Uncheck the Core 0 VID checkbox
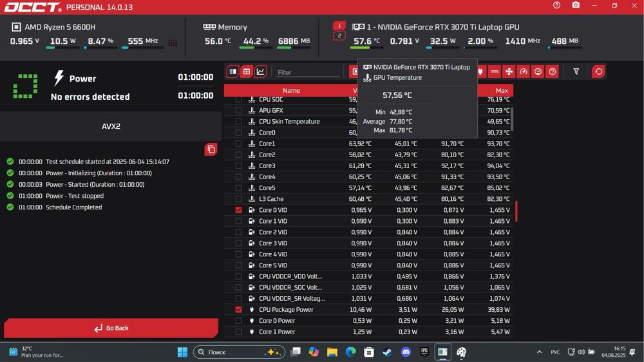 point(239,210)
